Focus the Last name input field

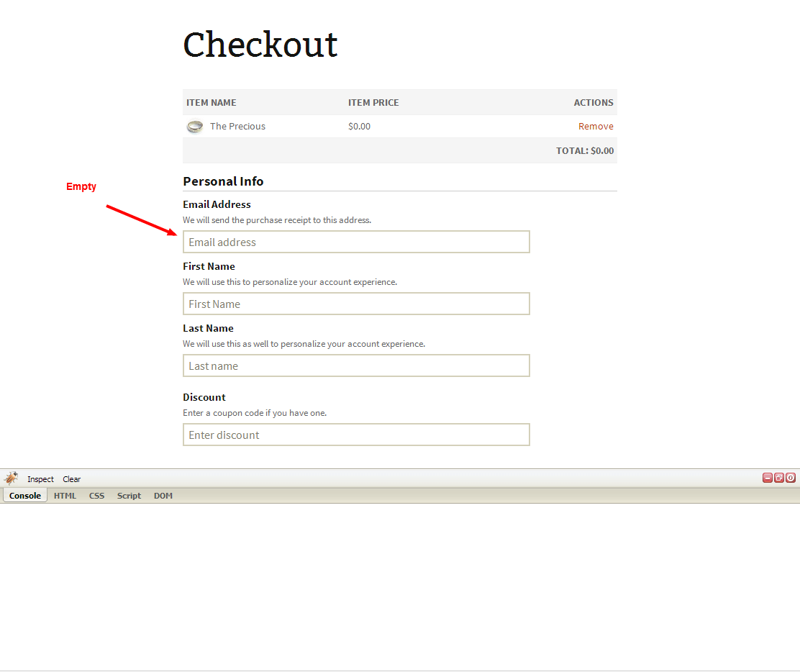pos(356,365)
